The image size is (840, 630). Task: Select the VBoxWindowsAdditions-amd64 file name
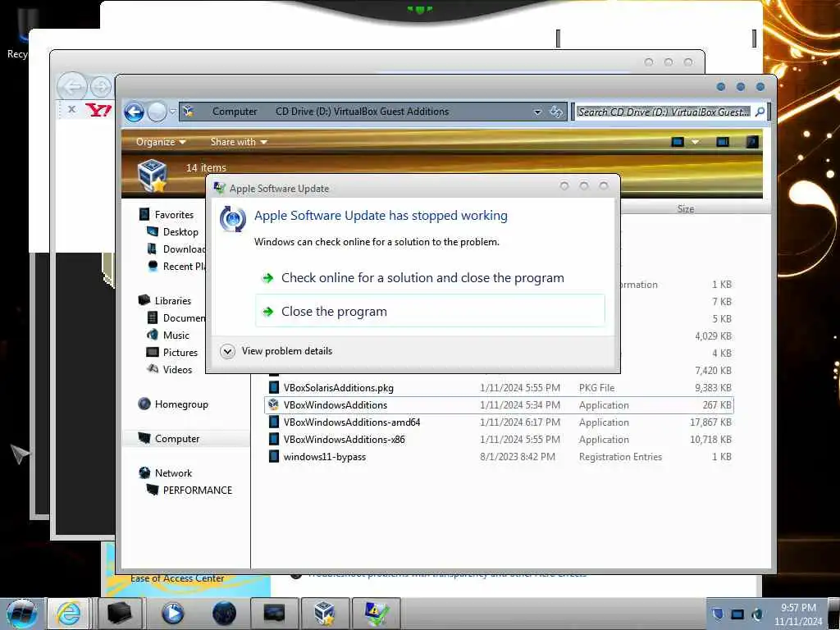pyautogui.click(x=351, y=422)
